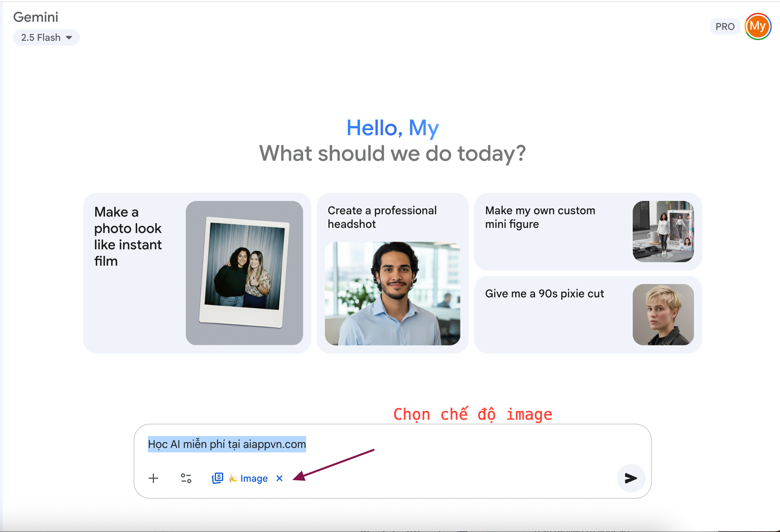Image resolution: width=780 pixels, height=532 pixels.
Task: Click the banana emoji icon
Action: (233, 478)
